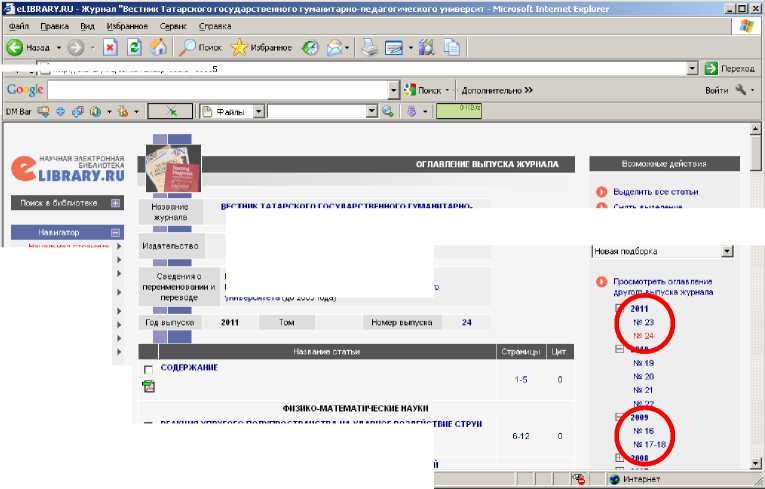Expand the 2008 year in the issue tree
Viewport: 765px width, 489px height.
pyautogui.click(x=620, y=458)
